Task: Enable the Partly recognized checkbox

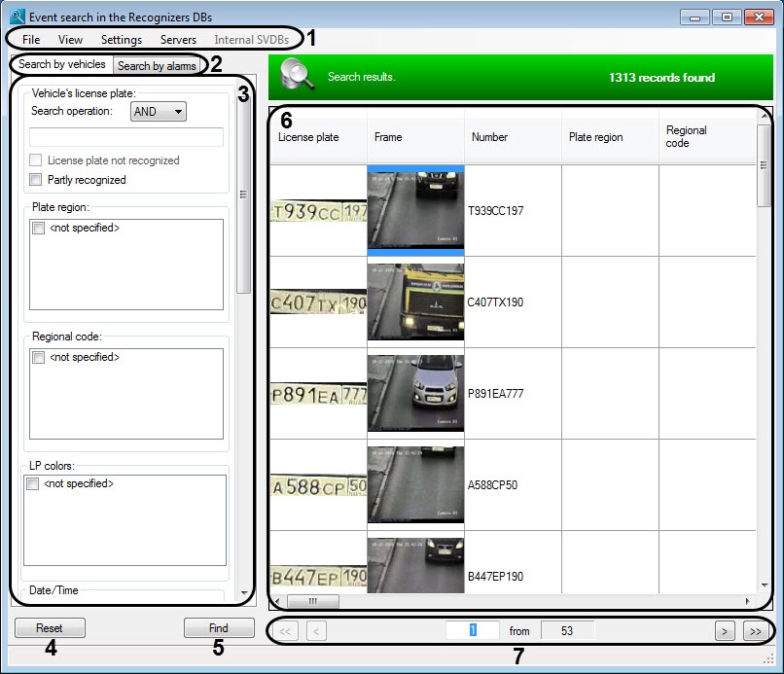Action: [36, 180]
